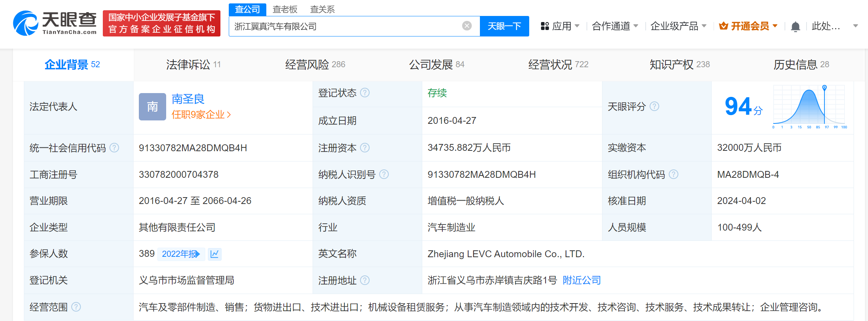Open the notification bell
The height and width of the screenshot is (321, 868).
pyautogui.click(x=795, y=27)
